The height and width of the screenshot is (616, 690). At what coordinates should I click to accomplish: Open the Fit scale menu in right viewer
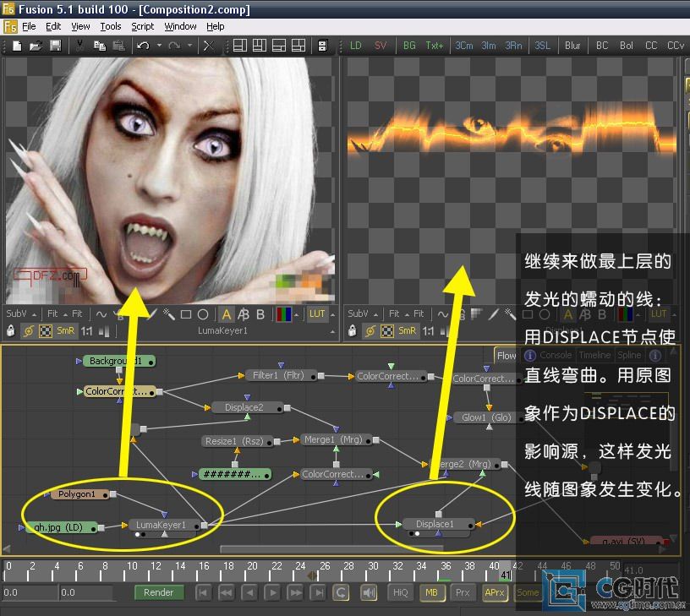pyautogui.click(x=397, y=314)
